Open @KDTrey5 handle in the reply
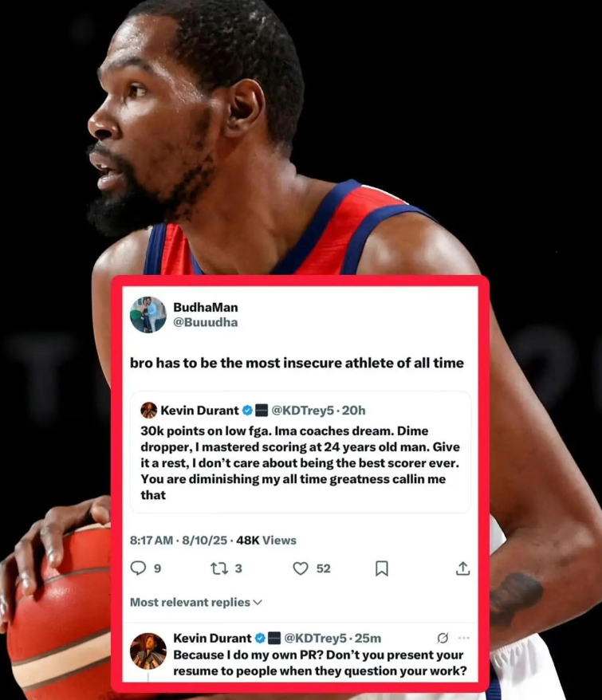Screen dimensions: 602x700 click(x=315, y=638)
